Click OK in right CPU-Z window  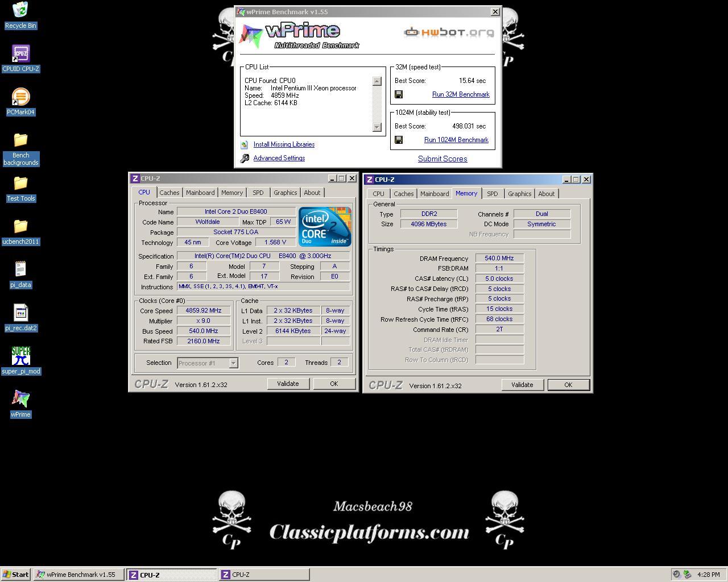coord(568,385)
